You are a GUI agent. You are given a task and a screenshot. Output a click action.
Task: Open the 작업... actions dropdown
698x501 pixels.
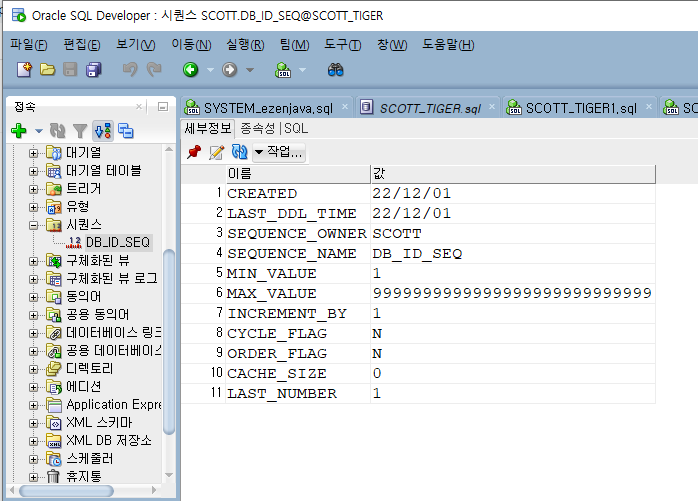tap(279, 152)
